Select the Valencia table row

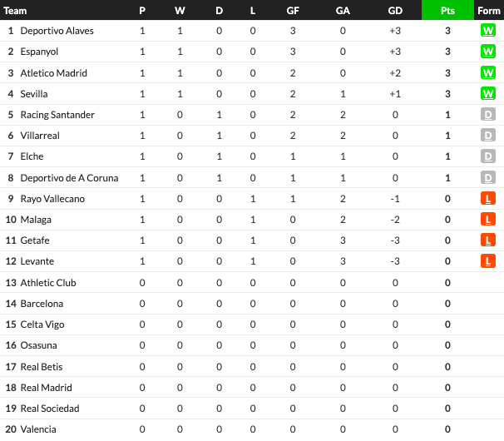pyautogui.click(x=252, y=429)
